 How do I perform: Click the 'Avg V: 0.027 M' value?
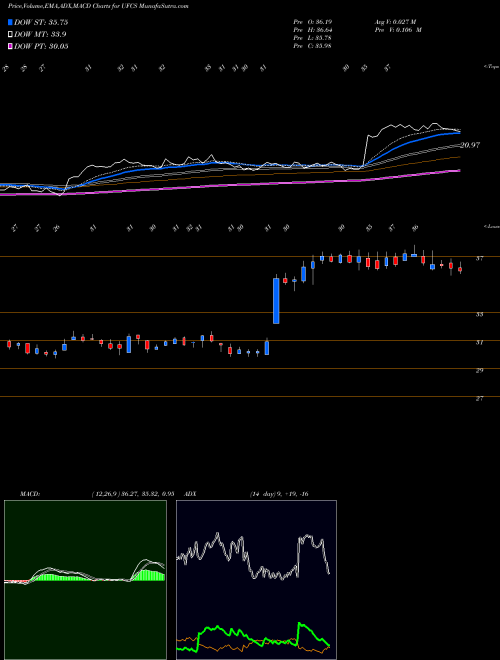395,21
